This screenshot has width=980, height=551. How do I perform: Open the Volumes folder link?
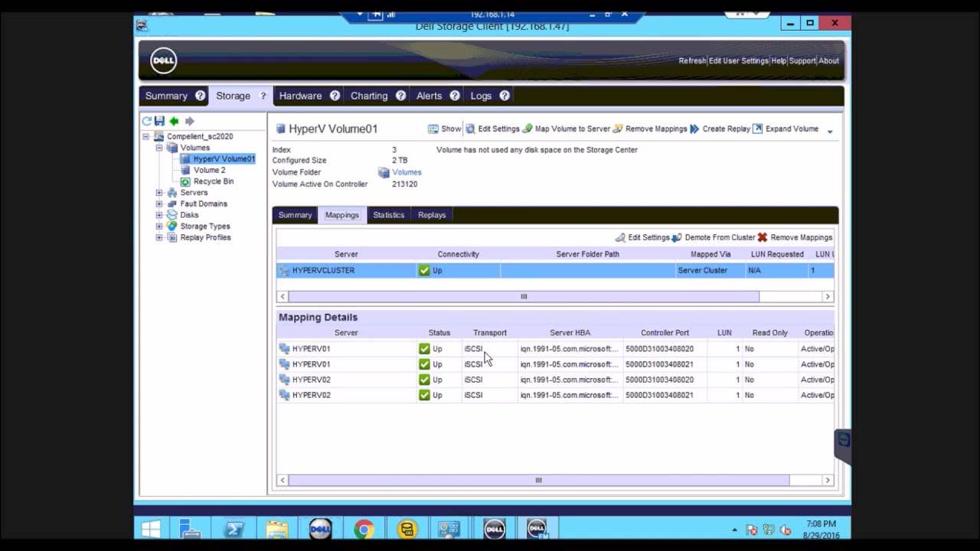coord(407,173)
